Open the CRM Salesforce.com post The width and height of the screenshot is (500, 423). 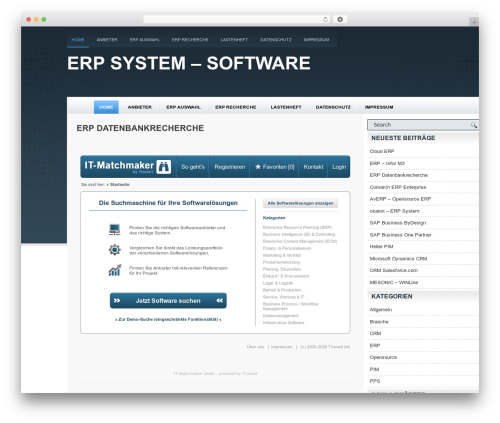point(394,270)
